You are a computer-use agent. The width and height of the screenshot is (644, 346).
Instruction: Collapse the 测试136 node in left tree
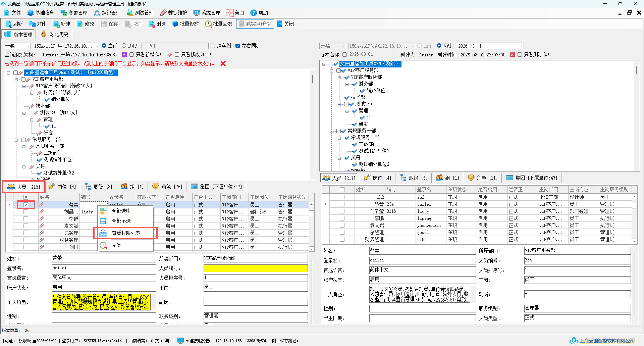[x=24, y=113]
